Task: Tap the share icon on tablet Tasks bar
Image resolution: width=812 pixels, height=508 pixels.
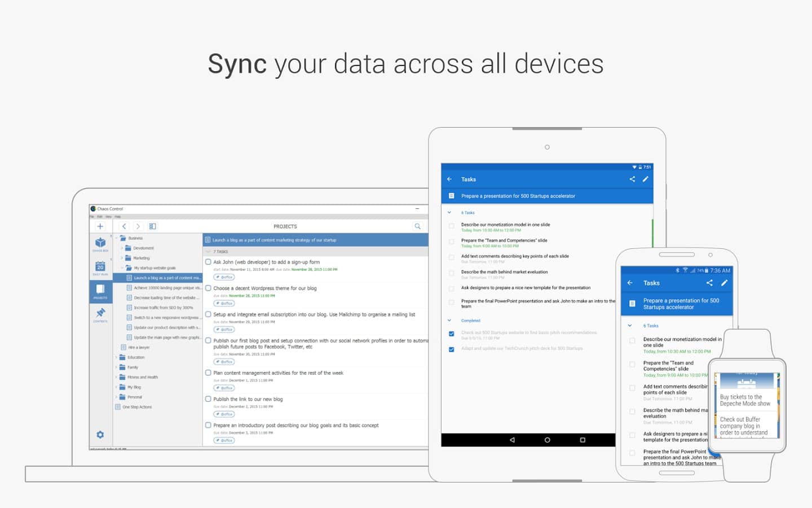Action: pos(632,179)
